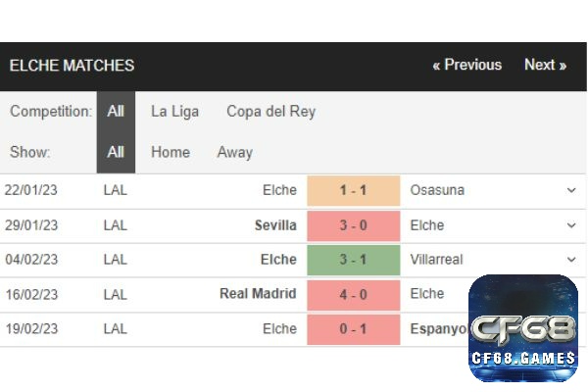588x392 pixels.
Task: Open the Osasuna team link
Action: click(437, 190)
